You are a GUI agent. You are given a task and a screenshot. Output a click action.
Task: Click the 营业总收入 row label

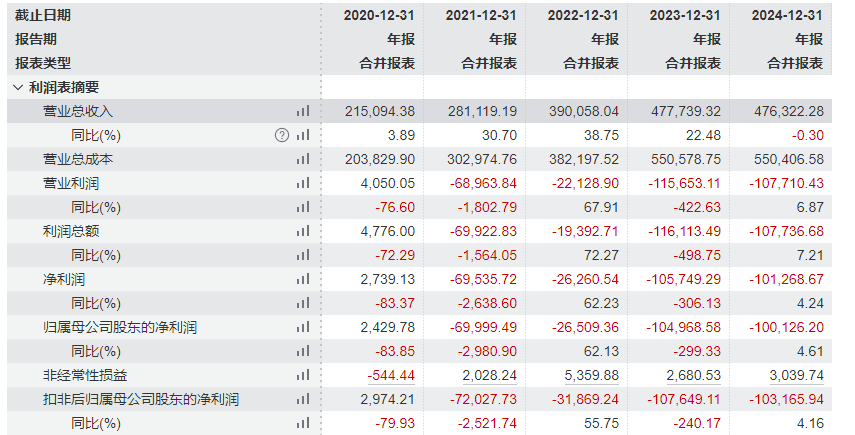pos(78,111)
